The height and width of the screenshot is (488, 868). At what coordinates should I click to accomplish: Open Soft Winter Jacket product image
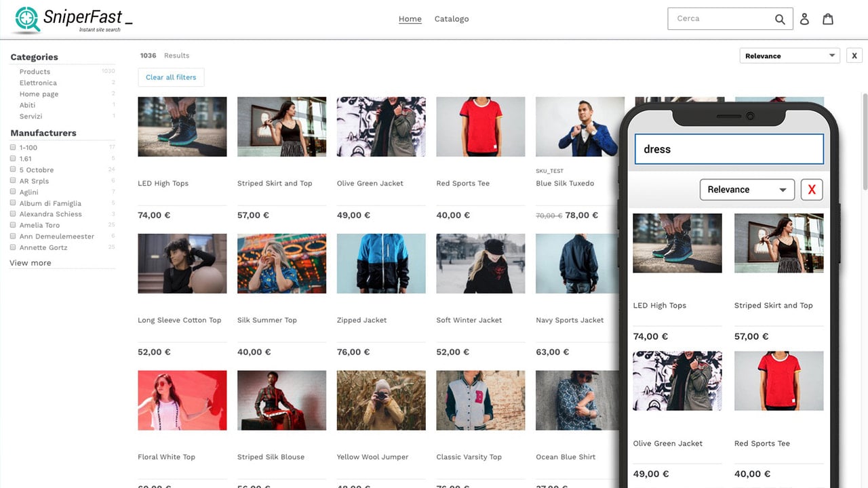[x=481, y=264]
